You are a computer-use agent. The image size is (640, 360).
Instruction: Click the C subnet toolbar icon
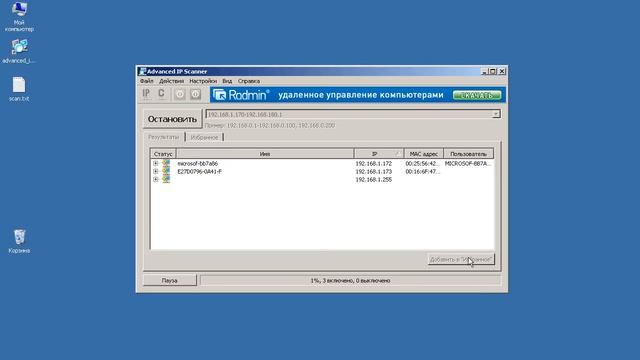(x=162, y=94)
